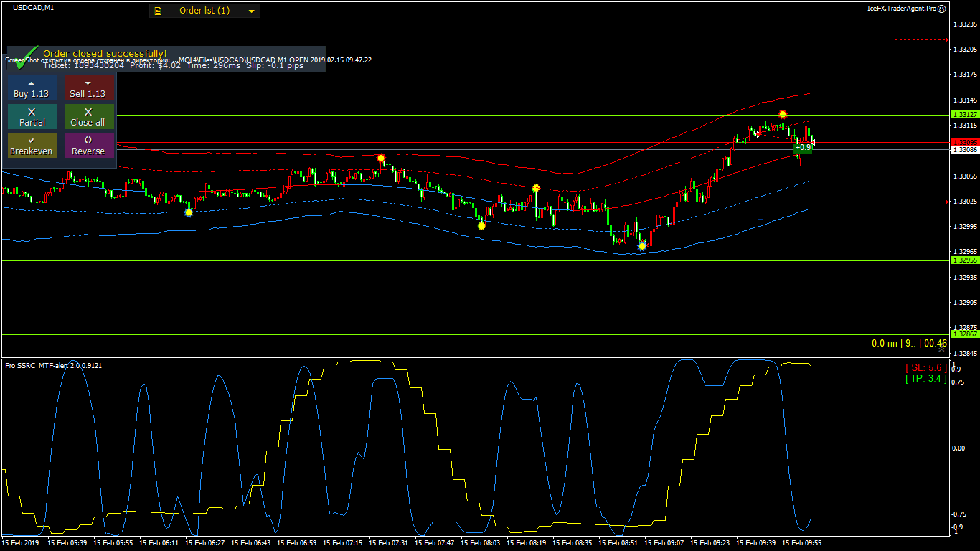Click the green 1.32955 price label

click(x=963, y=260)
